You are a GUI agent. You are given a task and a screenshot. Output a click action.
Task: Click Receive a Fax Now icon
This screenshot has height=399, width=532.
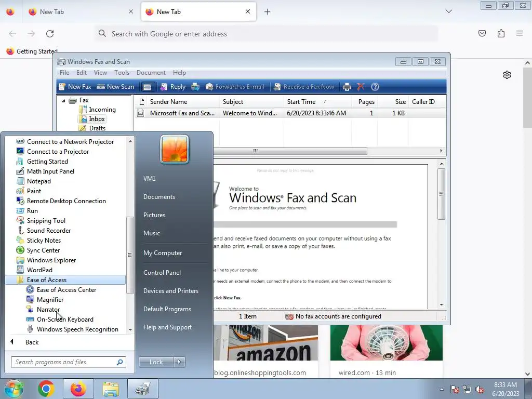click(277, 87)
